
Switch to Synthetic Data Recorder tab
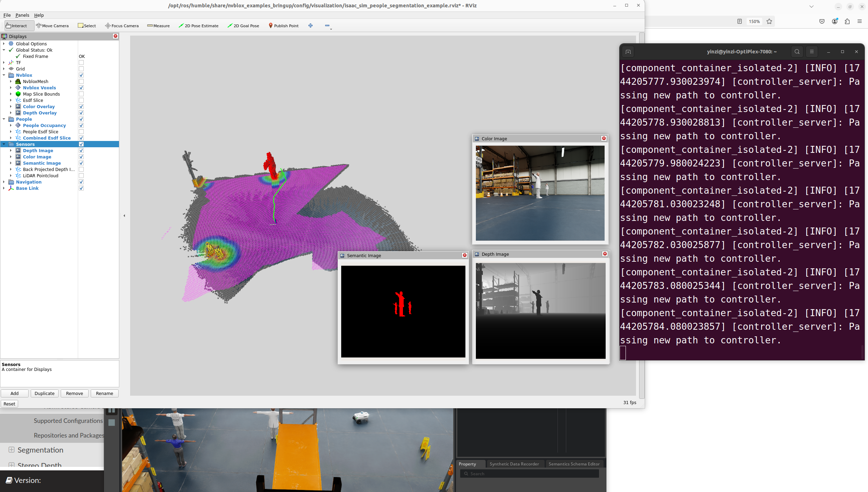pyautogui.click(x=514, y=464)
